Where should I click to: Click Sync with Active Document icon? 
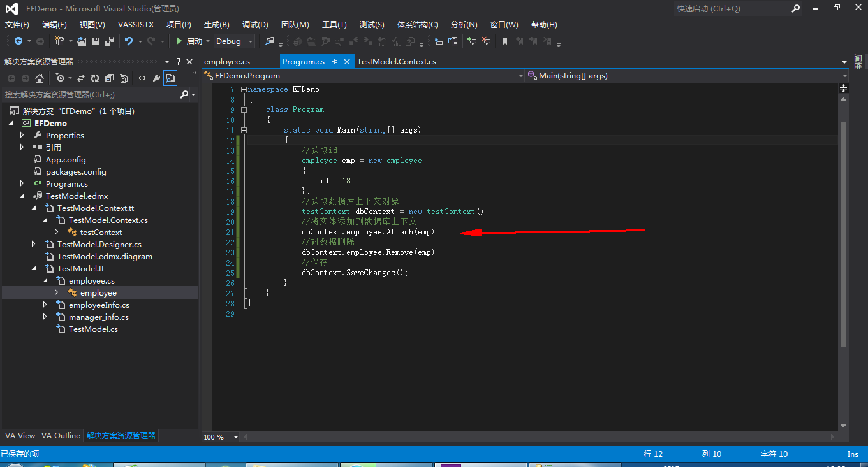pos(81,78)
